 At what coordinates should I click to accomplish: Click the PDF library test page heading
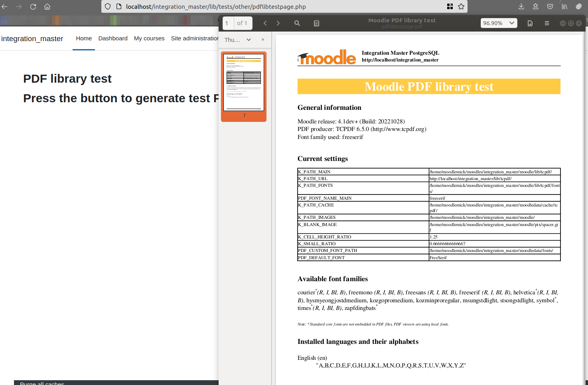[x=67, y=79]
